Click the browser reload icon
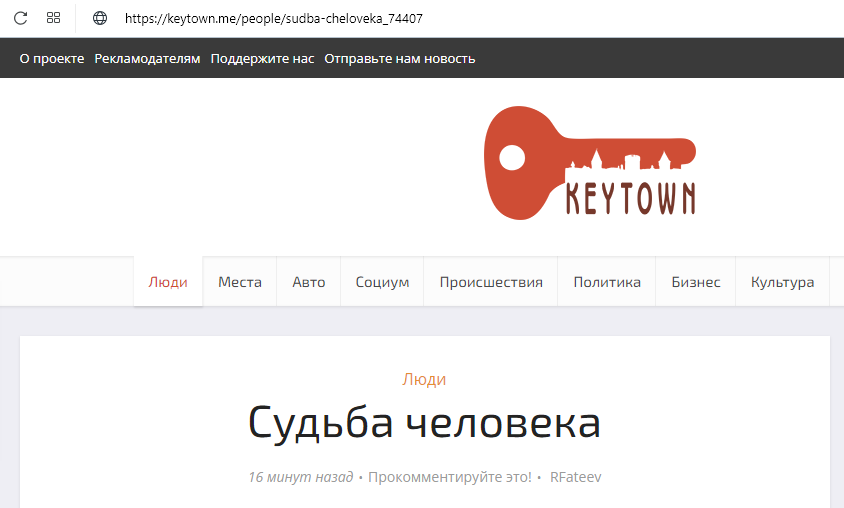 (20, 18)
